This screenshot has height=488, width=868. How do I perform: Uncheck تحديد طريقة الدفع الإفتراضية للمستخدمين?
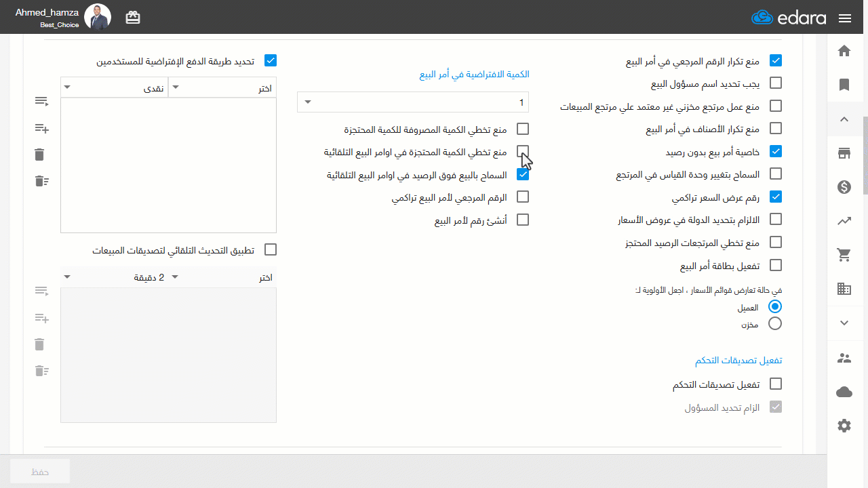pos(270,60)
